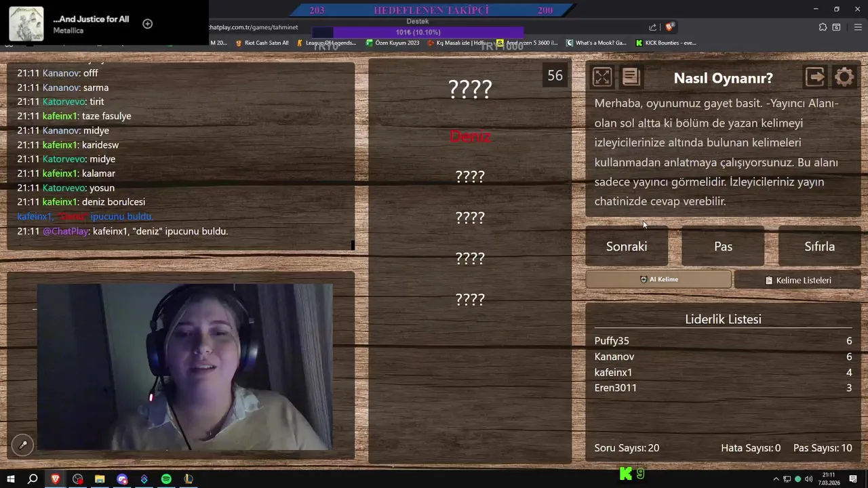Click the green Kick logo overlay
868x488 pixels.
tap(626, 474)
